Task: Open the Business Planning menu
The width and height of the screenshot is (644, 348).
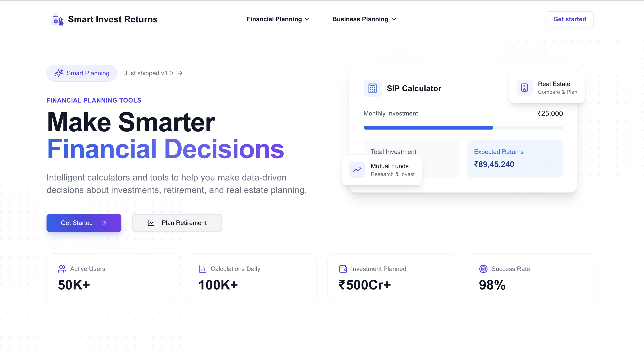Action: 360,19
